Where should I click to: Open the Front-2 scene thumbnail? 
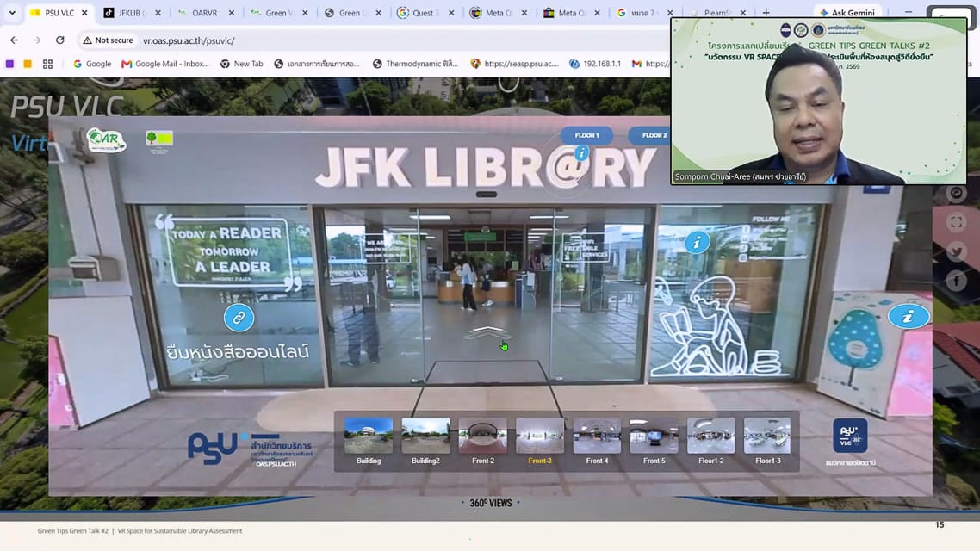pos(482,441)
